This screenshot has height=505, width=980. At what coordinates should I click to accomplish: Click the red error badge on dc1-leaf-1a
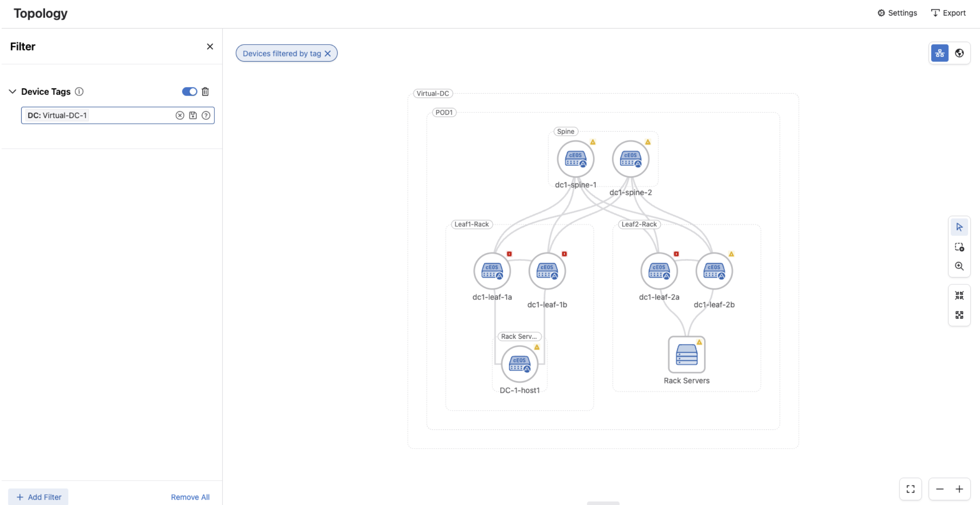point(509,254)
